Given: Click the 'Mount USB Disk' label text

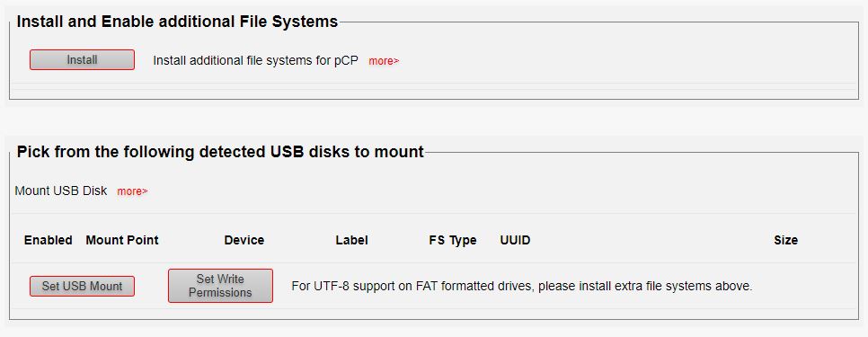Looking at the screenshot, I should pos(61,191).
